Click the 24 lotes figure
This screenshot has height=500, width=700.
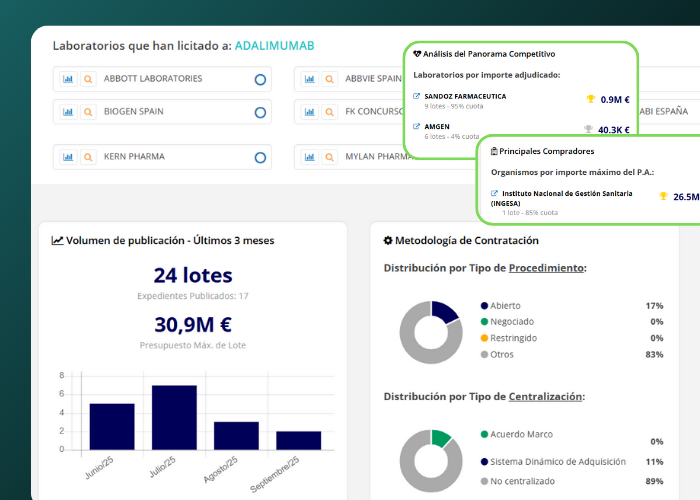193,275
